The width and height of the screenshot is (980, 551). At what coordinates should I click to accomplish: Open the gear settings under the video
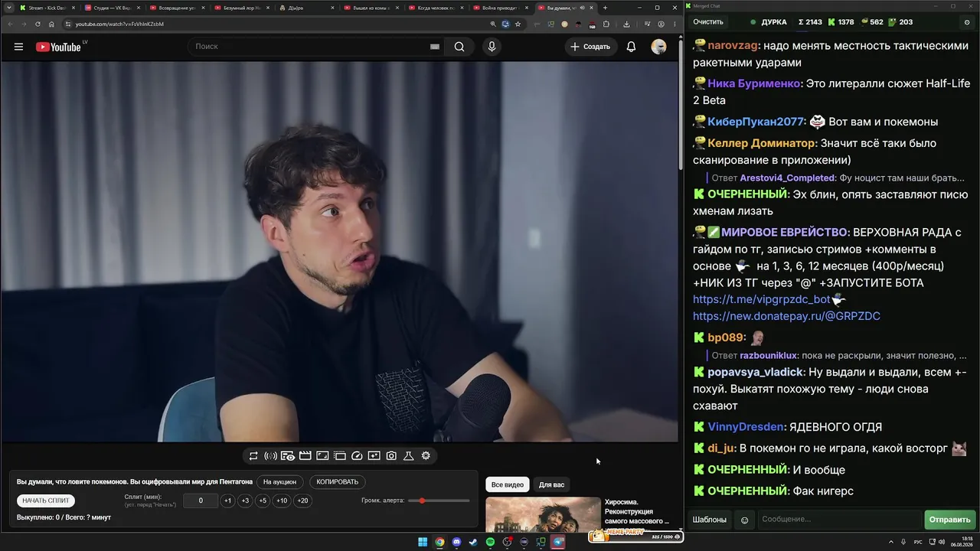point(426,456)
